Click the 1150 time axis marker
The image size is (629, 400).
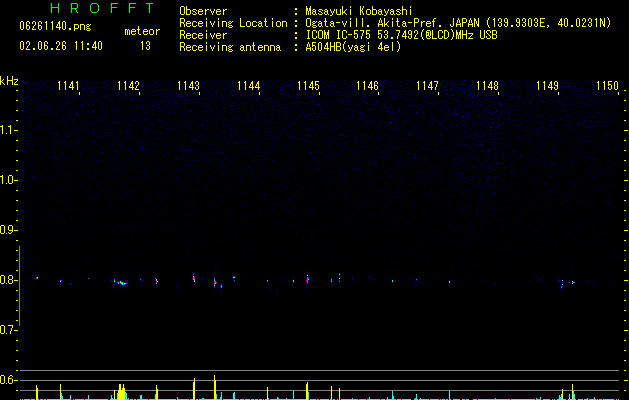[607, 85]
